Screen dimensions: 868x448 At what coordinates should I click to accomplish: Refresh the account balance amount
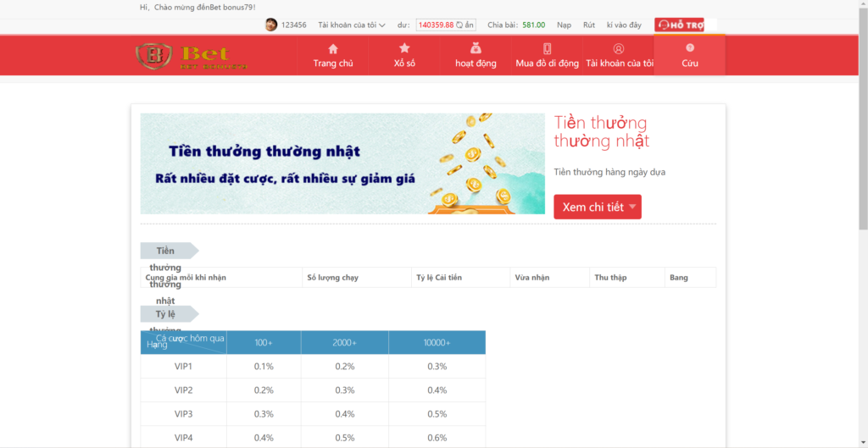coord(459,25)
